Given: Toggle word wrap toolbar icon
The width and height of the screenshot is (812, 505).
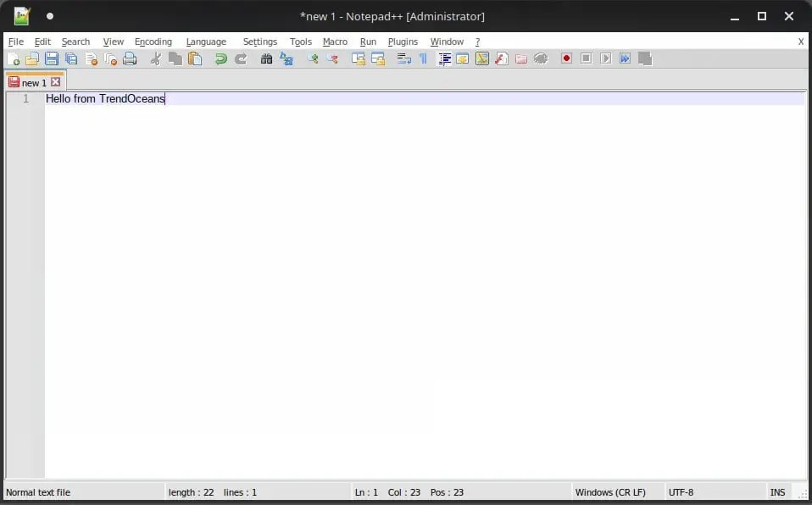Looking at the screenshot, I should [404, 58].
